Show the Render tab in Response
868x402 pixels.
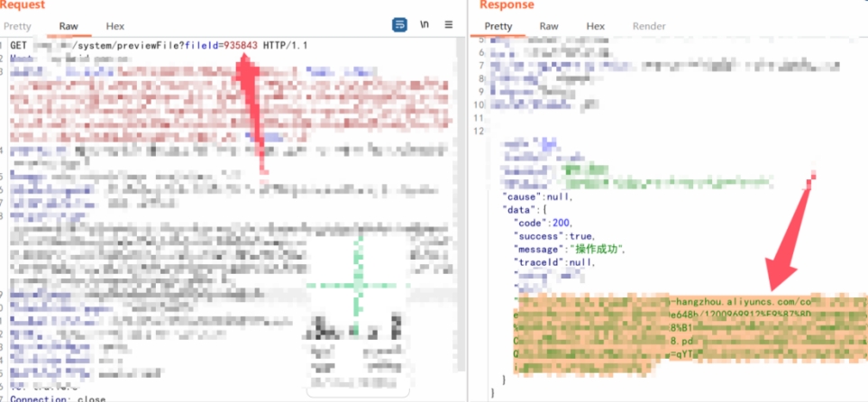649,26
